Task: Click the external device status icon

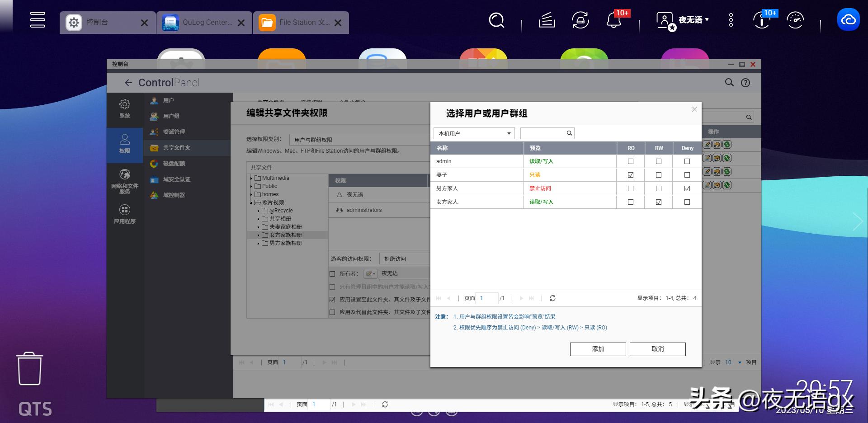Action: 581,20
